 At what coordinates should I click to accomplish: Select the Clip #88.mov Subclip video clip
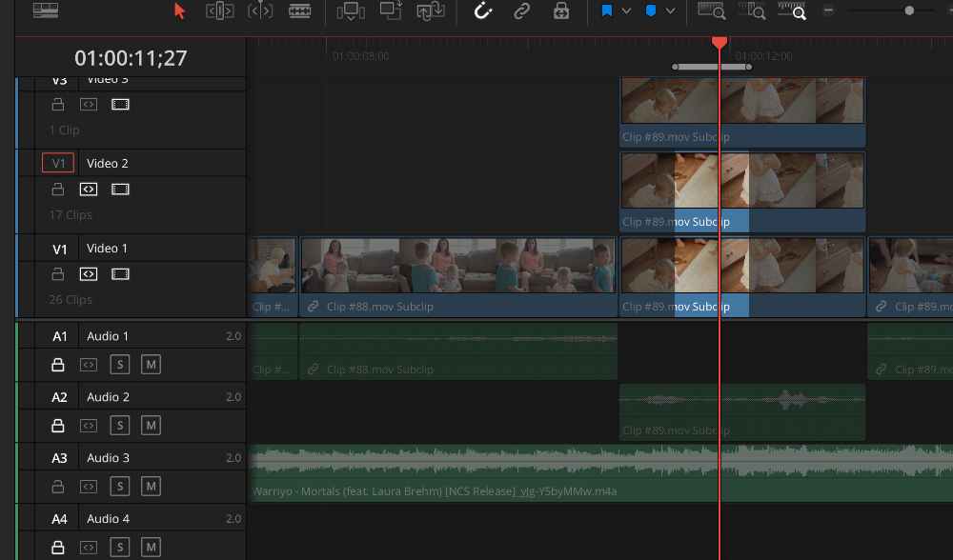pyautogui.click(x=458, y=276)
